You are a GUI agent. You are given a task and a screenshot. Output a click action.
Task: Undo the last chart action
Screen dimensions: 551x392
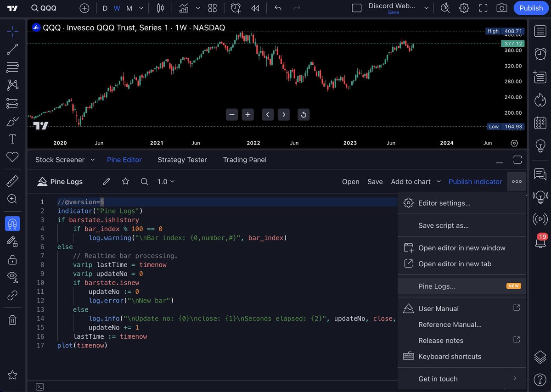tap(278, 8)
